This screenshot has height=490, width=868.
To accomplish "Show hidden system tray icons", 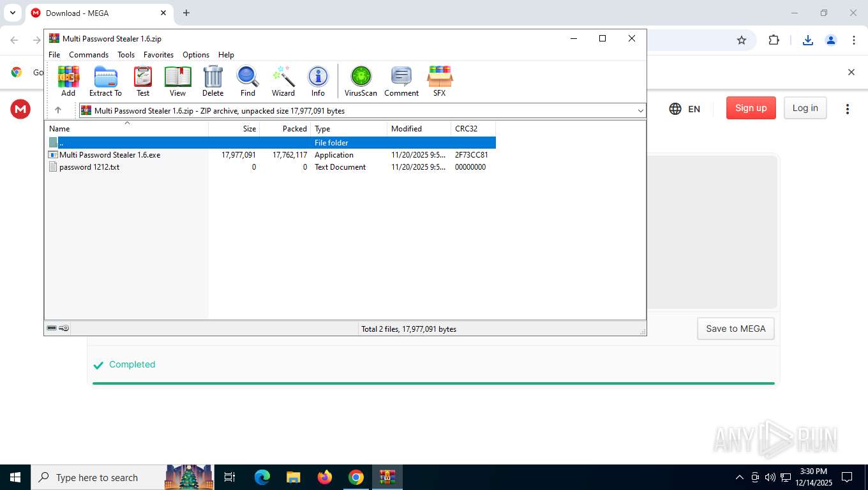I will pos(740,477).
